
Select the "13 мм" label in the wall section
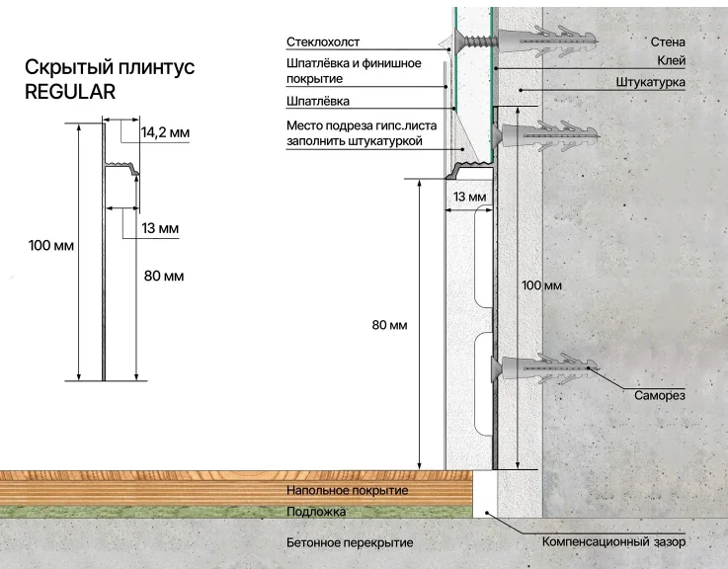(x=469, y=198)
